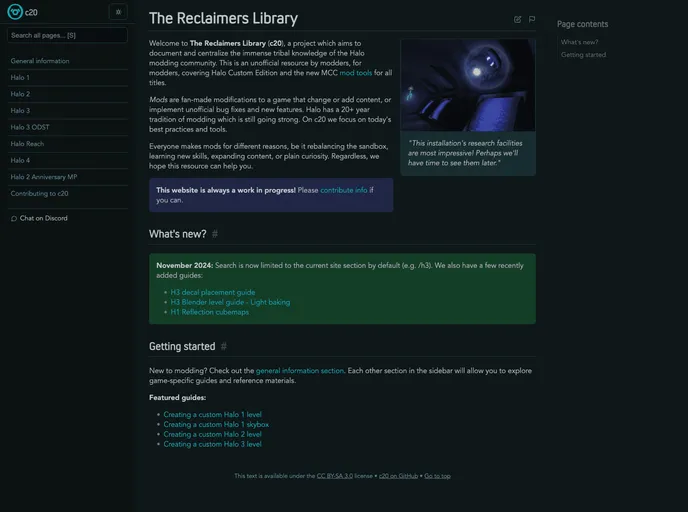Click the What's new? heading text

178,234
